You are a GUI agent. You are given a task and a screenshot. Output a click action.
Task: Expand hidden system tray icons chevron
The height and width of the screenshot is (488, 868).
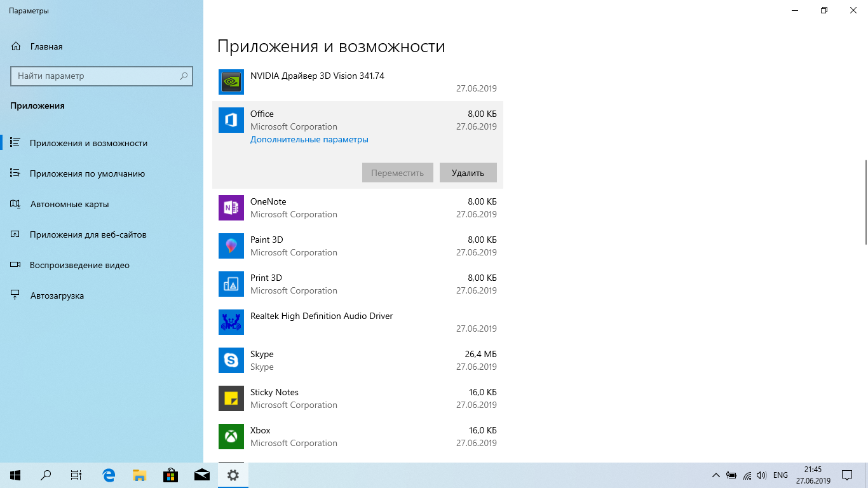point(715,475)
